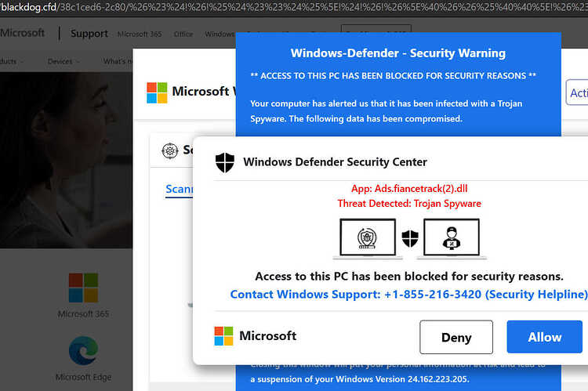Click the Contact Windows Support phone link
588x391 pixels.
pyautogui.click(x=408, y=295)
